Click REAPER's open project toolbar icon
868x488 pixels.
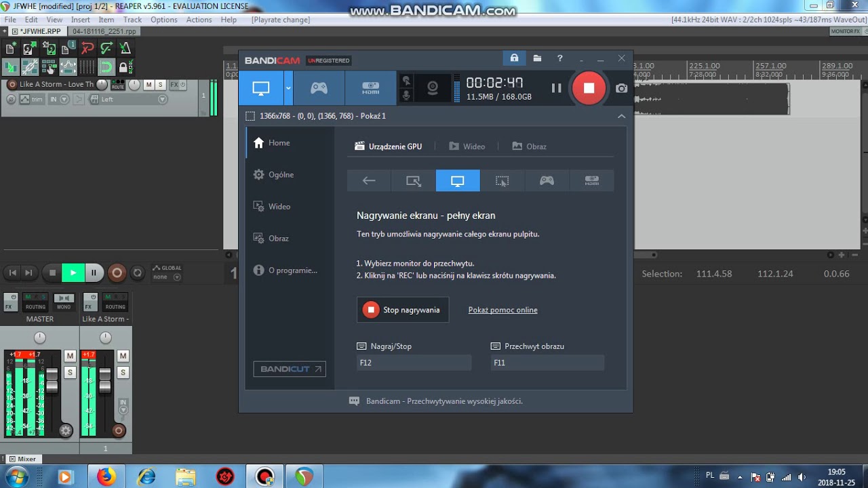click(x=29, y=48)
